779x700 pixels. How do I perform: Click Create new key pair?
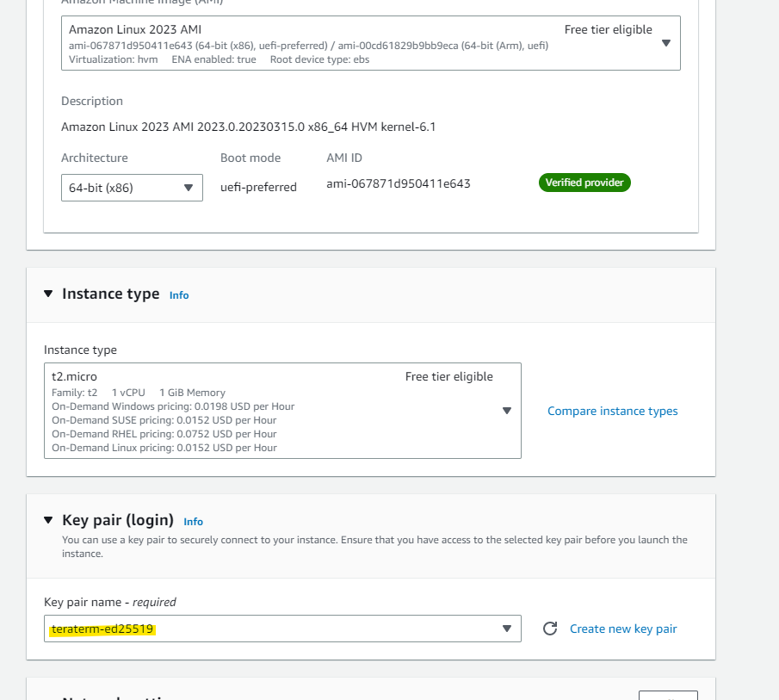(622, 629)
